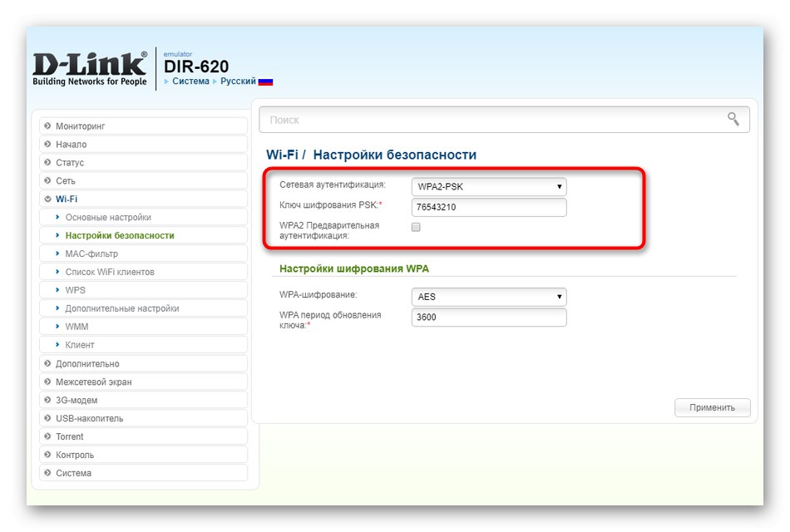Image resolution: width=790 pixels, height=532 pixels.
Task: Click the Применить button
Action: (x=712, y=407)
